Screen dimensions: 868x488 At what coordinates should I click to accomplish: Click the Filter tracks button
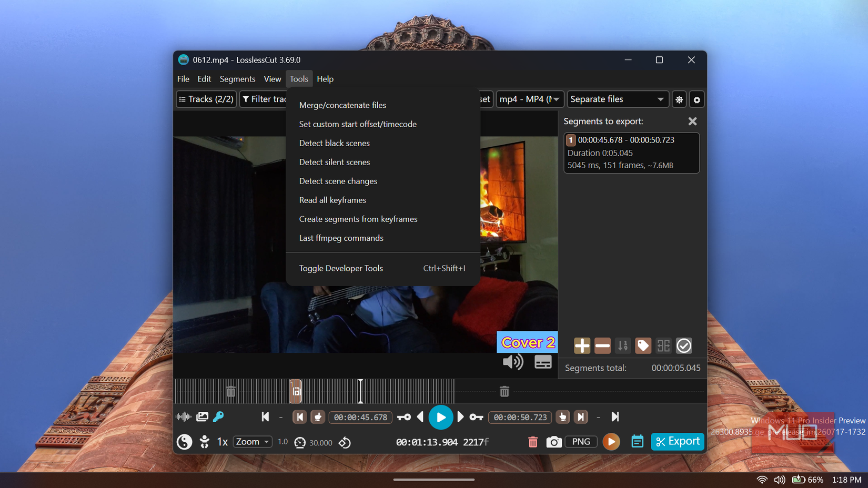pyautogui.click(x=264, y=99)
